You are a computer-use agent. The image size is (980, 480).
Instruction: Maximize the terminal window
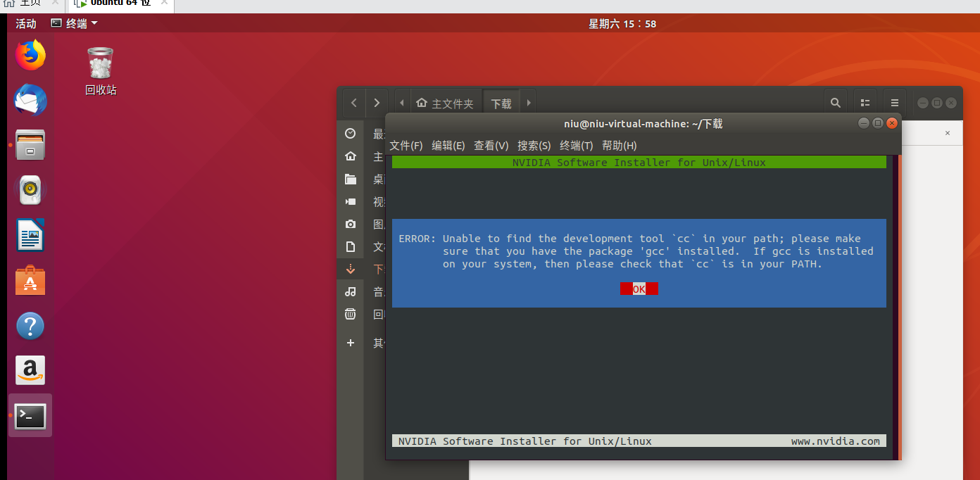click(877, 123)
